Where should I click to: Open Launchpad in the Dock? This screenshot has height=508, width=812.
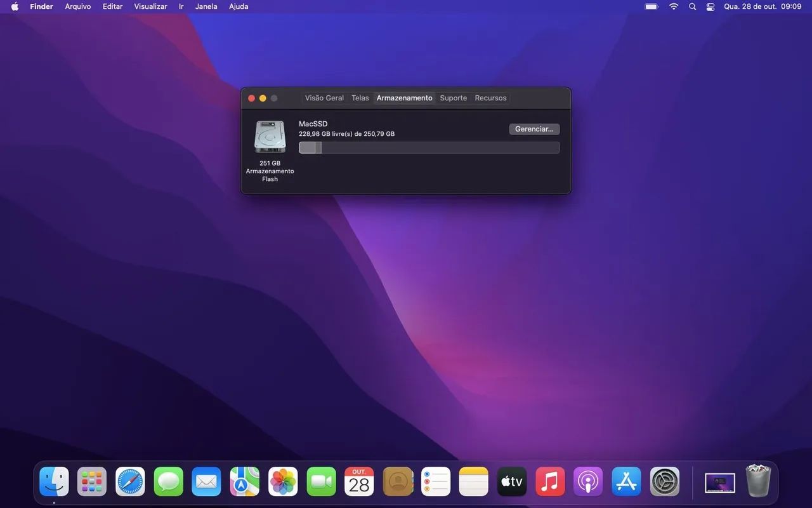92,481
